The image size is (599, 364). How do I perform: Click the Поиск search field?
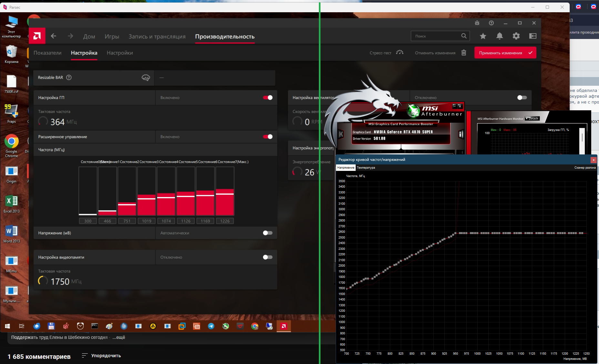[x=440, y=36]
